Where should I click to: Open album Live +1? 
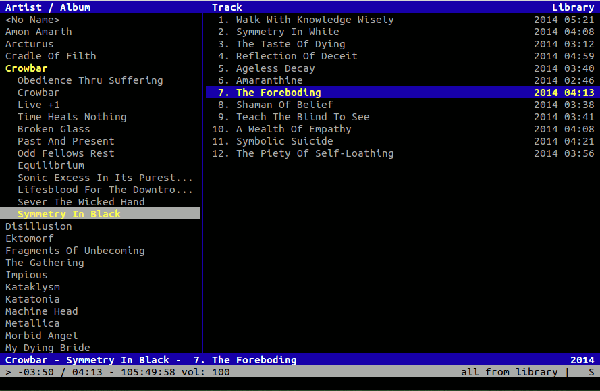[38, 105]
